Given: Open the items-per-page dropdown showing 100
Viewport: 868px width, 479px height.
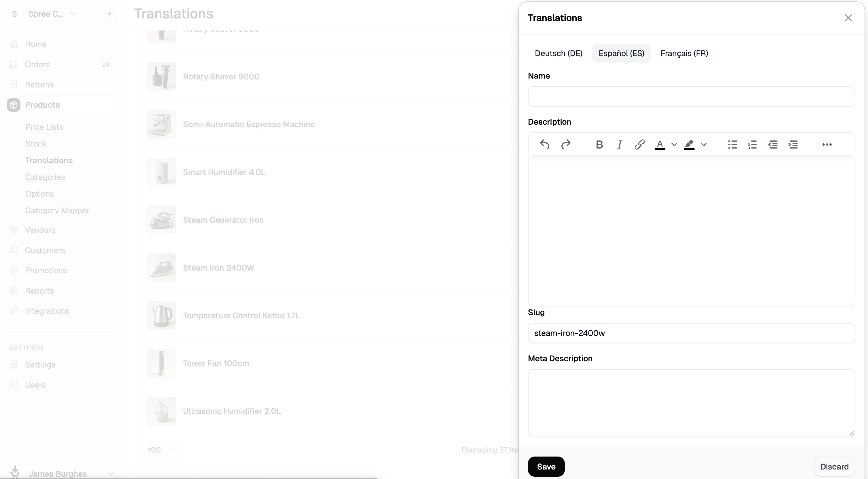Looking at the screenshot, I should (x=162, y=450).
